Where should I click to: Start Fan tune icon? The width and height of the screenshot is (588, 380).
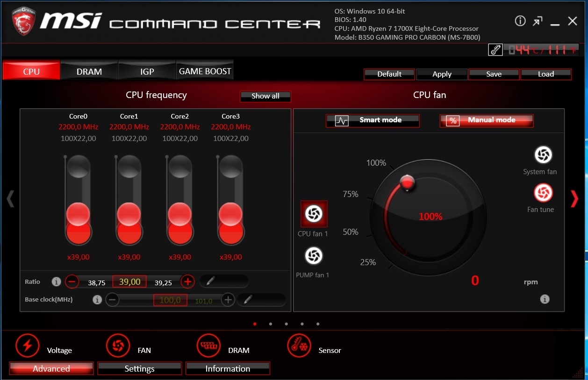pos(543,193)
